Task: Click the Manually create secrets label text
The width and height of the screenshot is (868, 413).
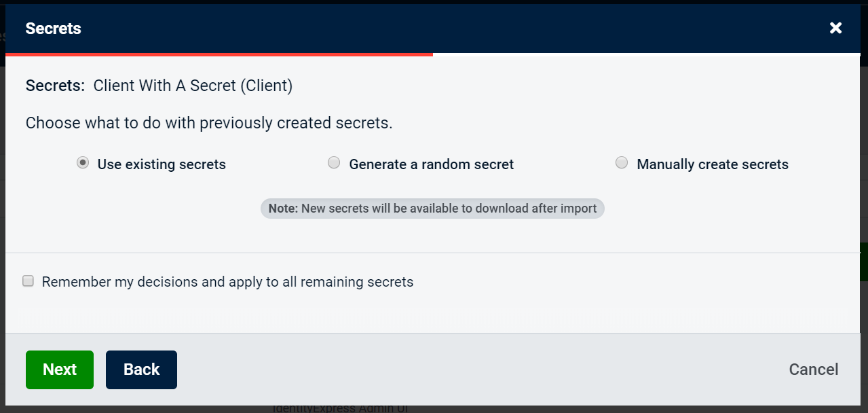Action: click(x=711, y=164)
